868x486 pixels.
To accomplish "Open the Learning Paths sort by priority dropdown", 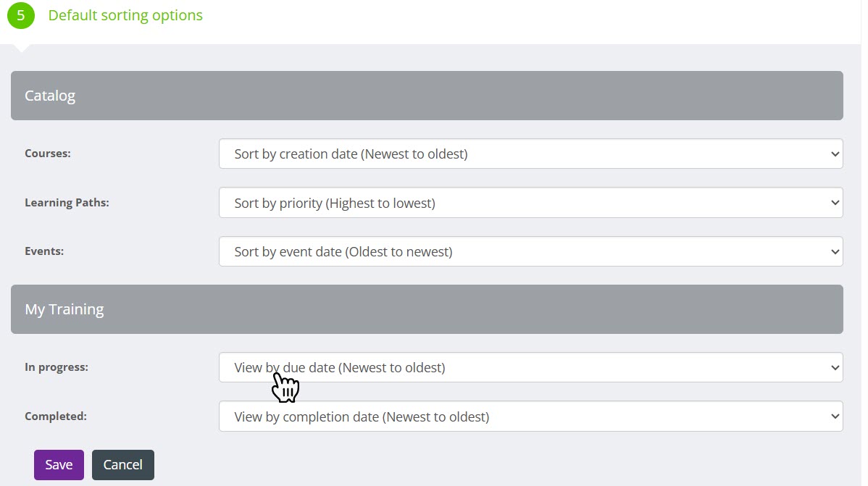I will 530,204.
